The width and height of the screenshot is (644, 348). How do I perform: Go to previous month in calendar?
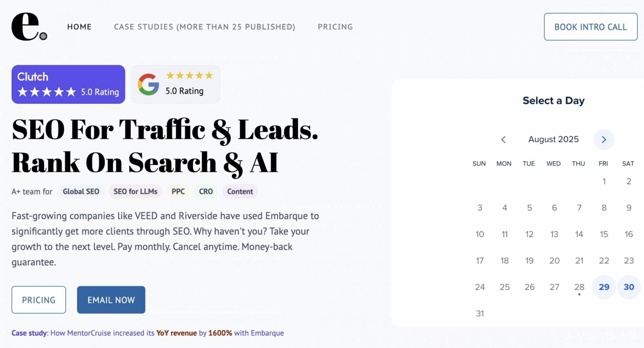coord(504,139)
